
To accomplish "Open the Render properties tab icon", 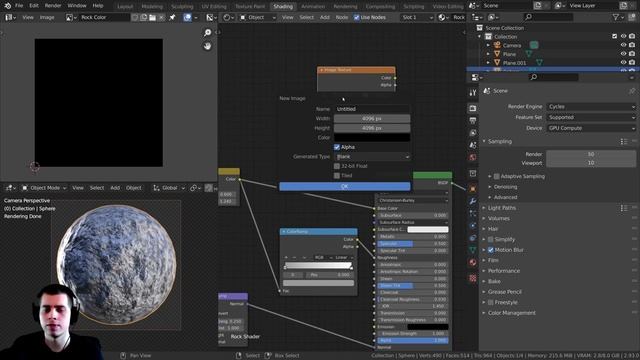I will (473, 108).
